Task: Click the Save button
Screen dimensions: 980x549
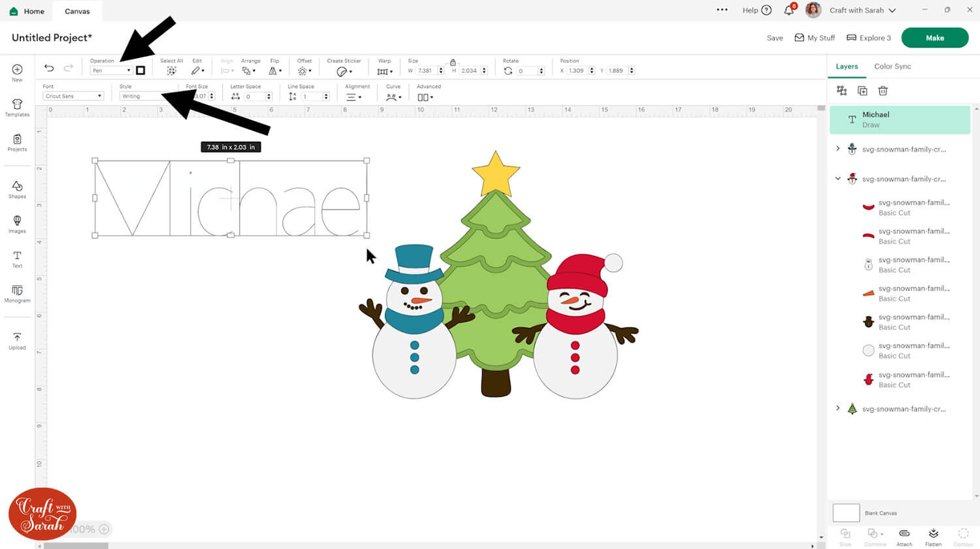Action: click(x=774, y=38)
